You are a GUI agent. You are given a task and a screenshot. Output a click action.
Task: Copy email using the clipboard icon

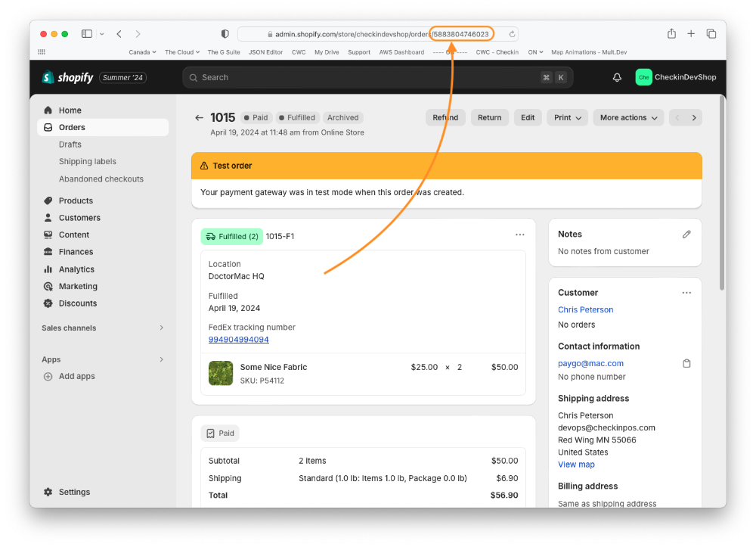[686, 364]
